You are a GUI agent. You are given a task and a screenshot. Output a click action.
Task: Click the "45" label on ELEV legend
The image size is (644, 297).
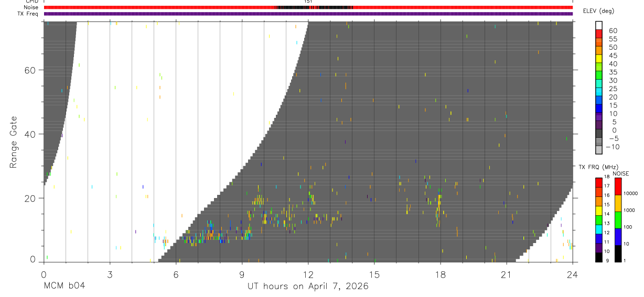[612, 56]
